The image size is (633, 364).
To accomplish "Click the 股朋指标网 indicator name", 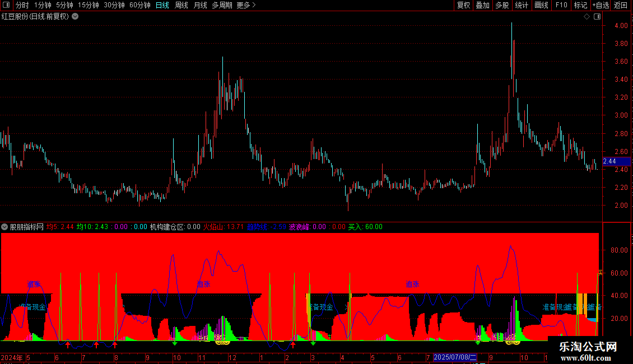I will [27, 227].
